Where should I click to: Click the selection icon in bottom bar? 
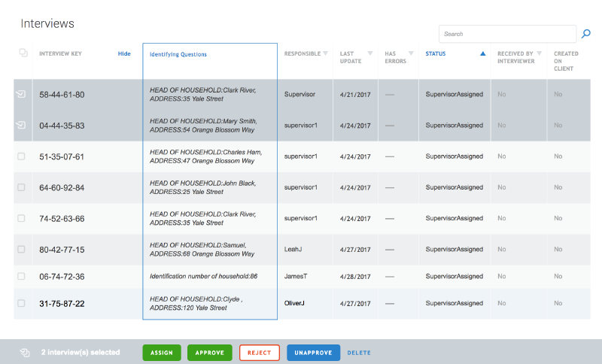25,352
